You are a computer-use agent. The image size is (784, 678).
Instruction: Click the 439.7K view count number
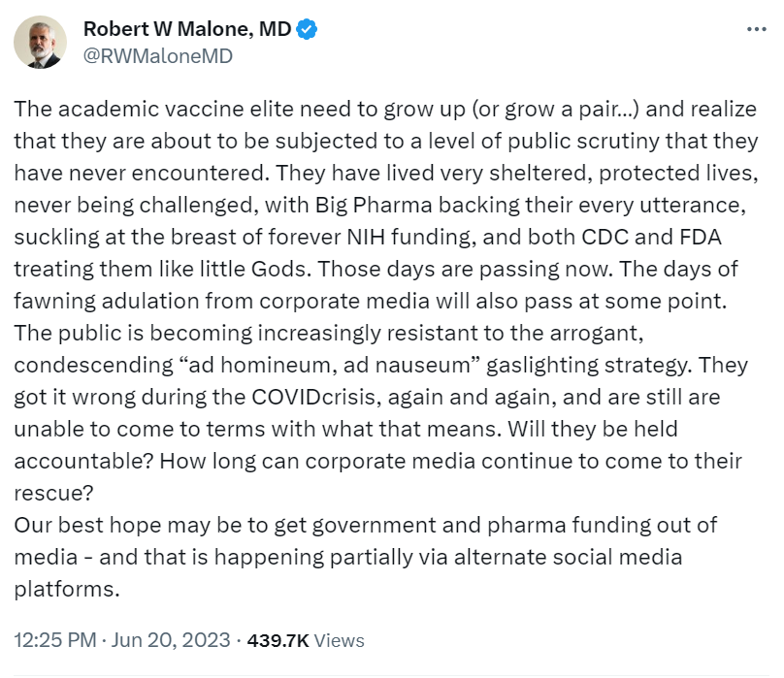278,640
